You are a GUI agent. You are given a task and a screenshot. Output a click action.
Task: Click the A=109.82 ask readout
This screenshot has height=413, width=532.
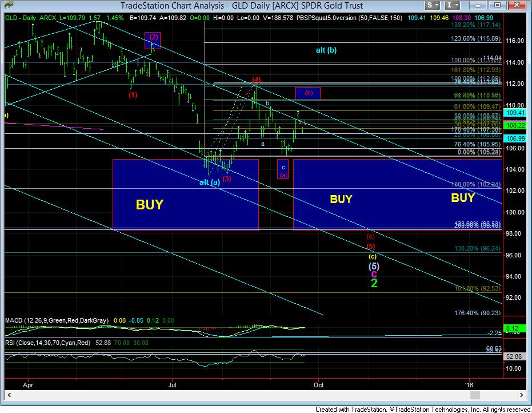[x=173, y=18]
